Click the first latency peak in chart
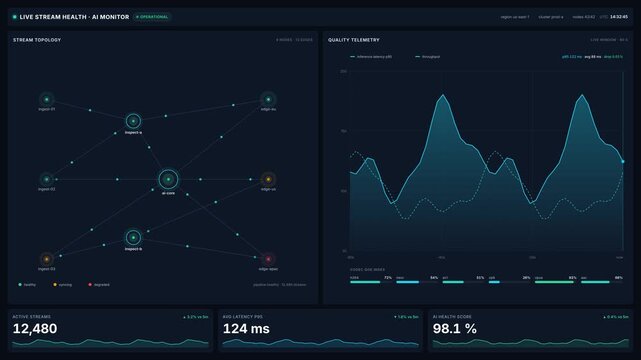The image size is (641, 360). 443,95
